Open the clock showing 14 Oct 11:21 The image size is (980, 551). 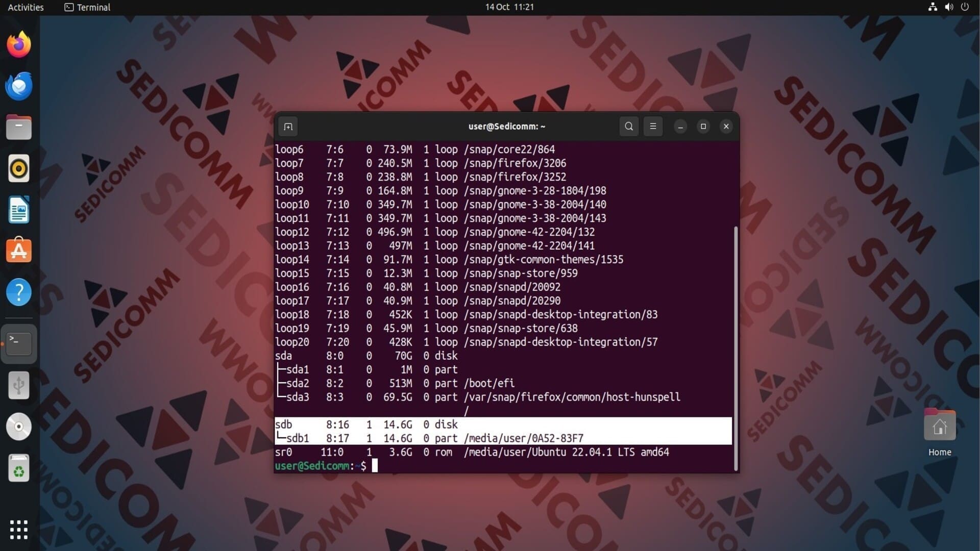pos(509,7)
